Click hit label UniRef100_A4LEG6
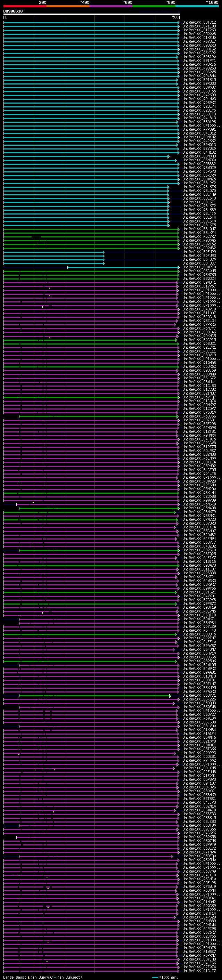 (199, 963)
